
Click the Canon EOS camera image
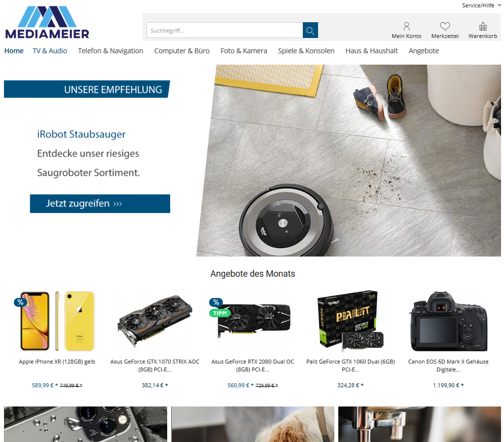tap(448, 321)
